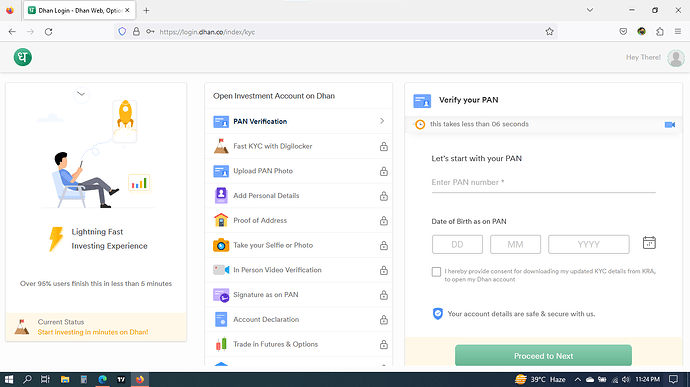
Task: Open the notifications center
Action: pos(673,379)
